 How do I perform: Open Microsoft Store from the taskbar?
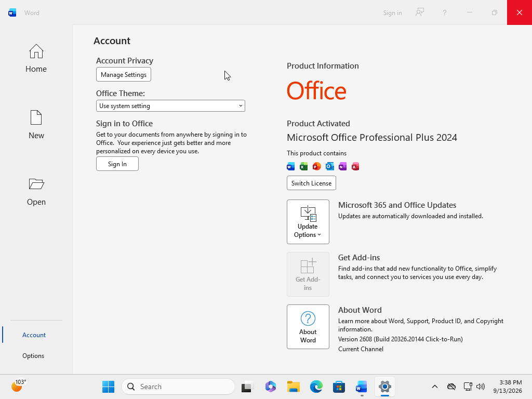pyautogui.click(x=339, y=387)
